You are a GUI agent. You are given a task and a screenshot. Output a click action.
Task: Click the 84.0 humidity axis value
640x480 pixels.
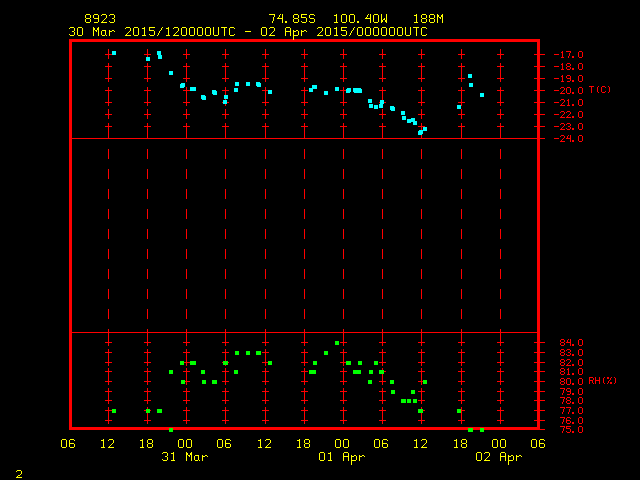571,343
